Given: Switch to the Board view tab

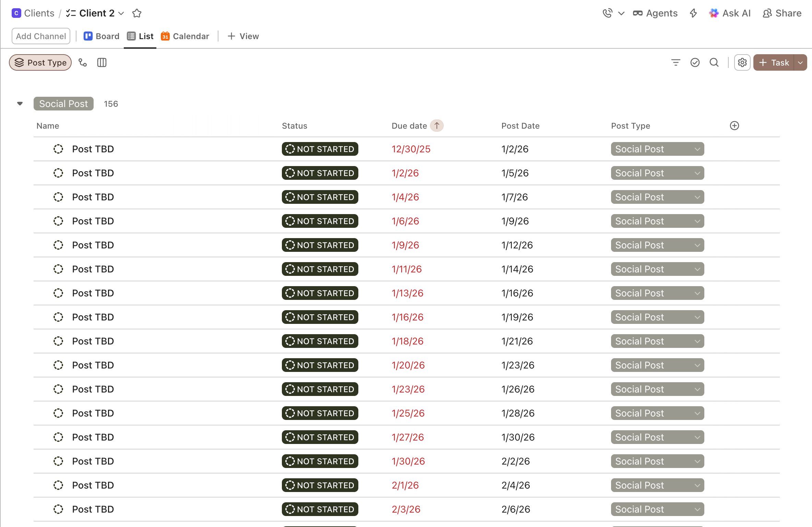Looking at the screenshot, I should [101, 36].
